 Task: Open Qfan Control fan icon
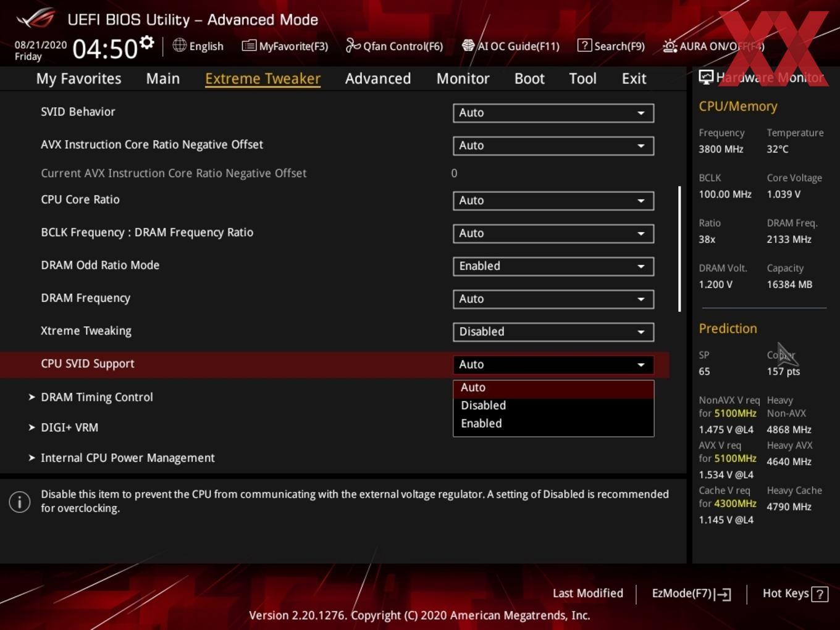[x=353, y=45]
